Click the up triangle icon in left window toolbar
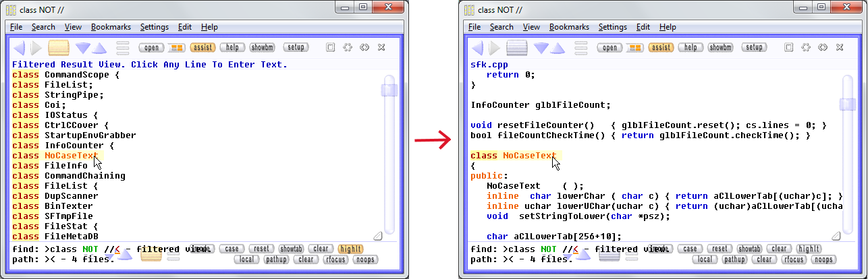868x279 pixels. [99, 48]
